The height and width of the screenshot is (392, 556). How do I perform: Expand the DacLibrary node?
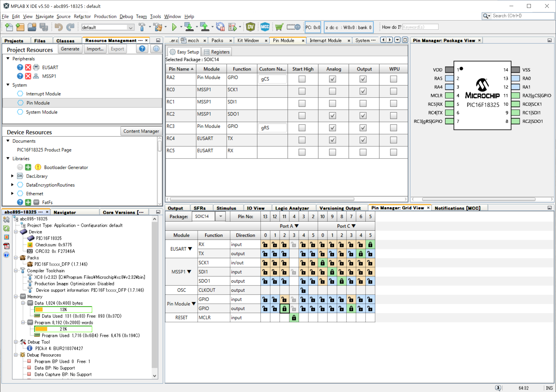pos(12,176)
